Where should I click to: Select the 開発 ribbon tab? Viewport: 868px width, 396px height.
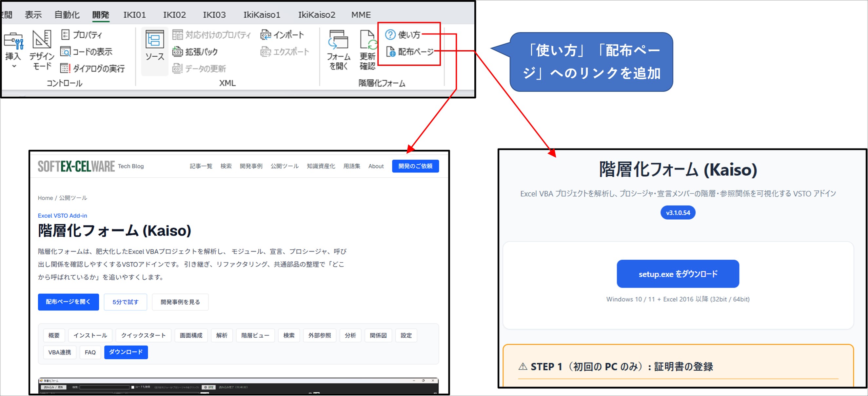pos(101,14)
